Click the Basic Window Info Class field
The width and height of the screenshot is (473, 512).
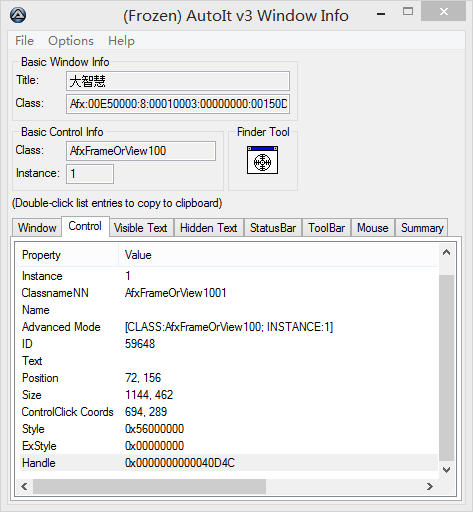click(x=178, y=104)
